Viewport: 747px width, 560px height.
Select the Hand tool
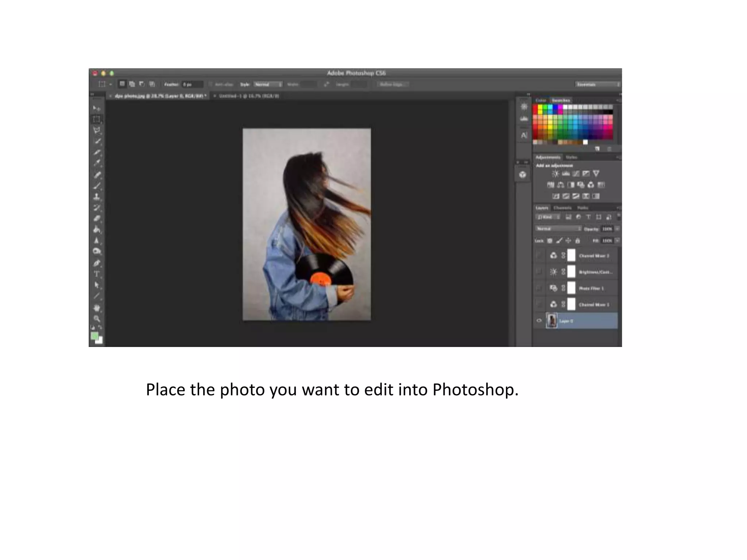[x=97, y=308]
